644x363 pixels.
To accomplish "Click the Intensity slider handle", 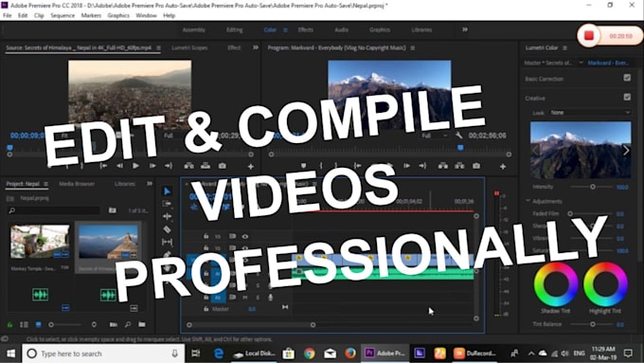I will pos(592,187).
